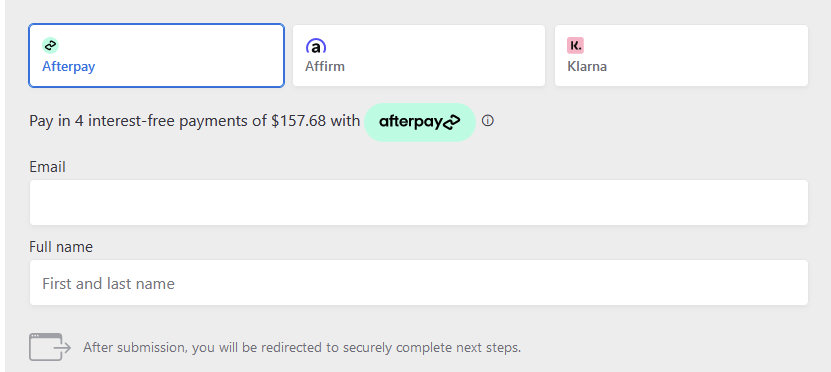The width and height of the screenshot is (831, 372).
Task: Click the "Pay in 4 interest-free payments" text
Action: [x=148, y=121]
